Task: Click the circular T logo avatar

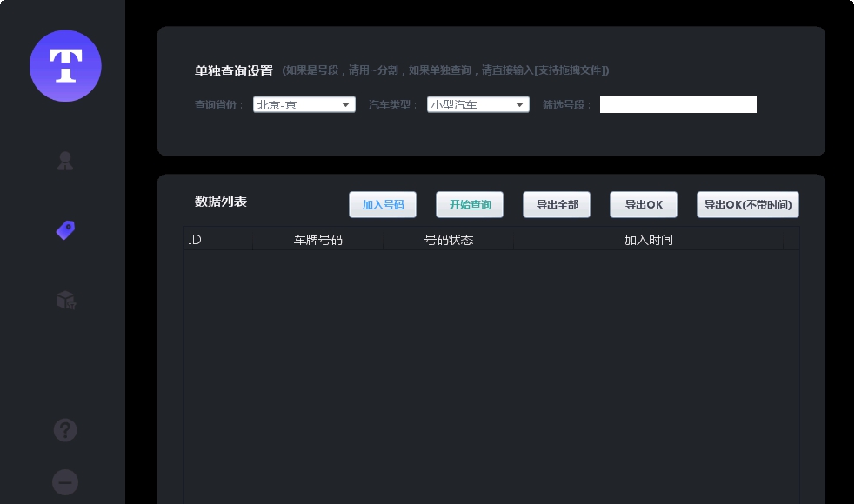Action: click(x=65, y=66)
